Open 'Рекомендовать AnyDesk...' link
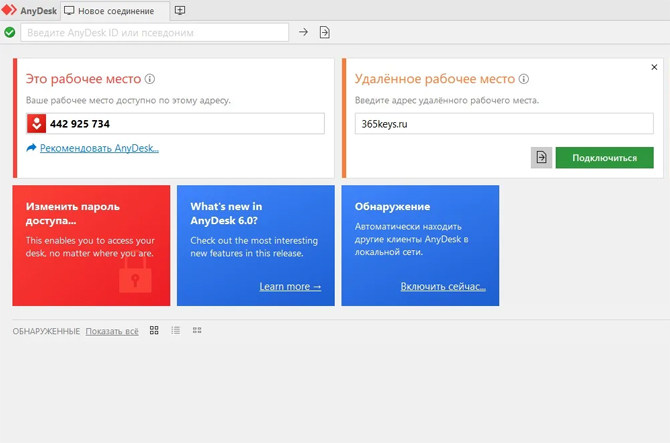Image resolution: width=670 pixels, height=443 pixels. click(x=99, y=148)
